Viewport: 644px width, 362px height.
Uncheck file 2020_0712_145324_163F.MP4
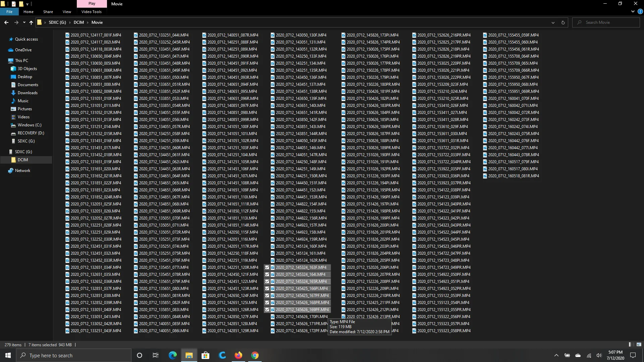click(x=267, y=267)
